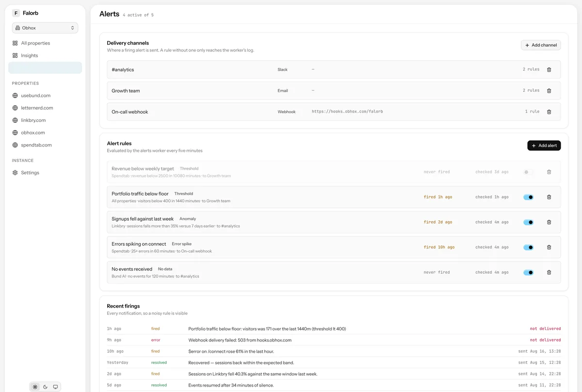Disable No events received rule
This screenshot has width=582, height=392.
point(528,272)
